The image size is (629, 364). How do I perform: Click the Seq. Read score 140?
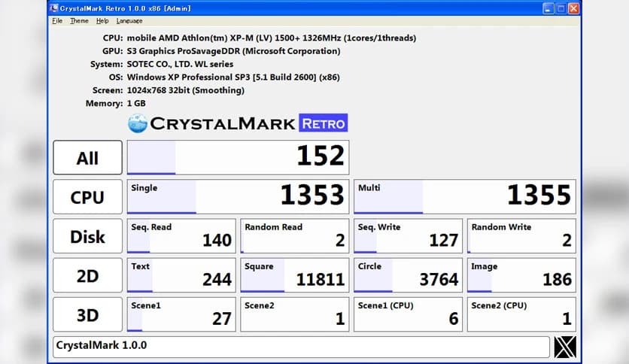(x=181, y=236)
